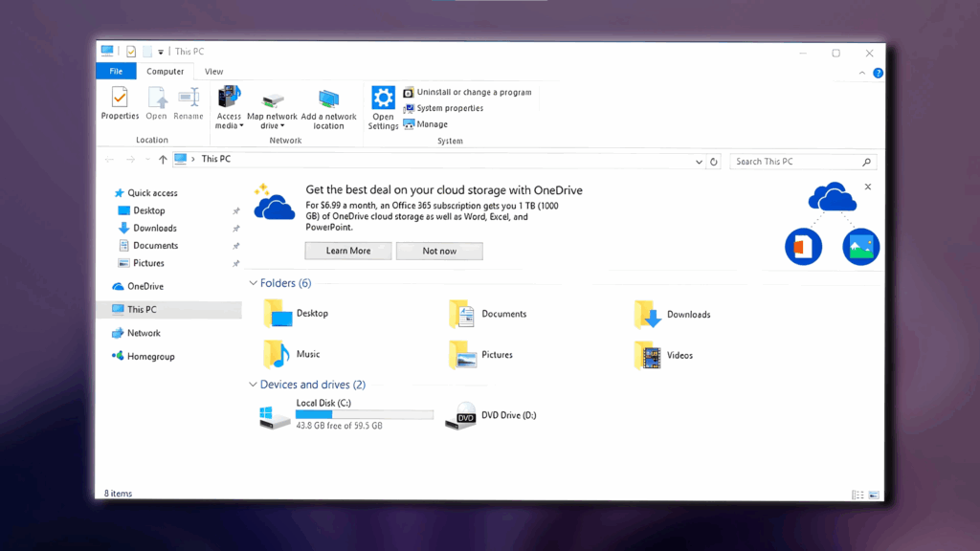Click the Learn More button
Image resolution: width=980 pixels, height=551 pixels.
pos(348,251)
